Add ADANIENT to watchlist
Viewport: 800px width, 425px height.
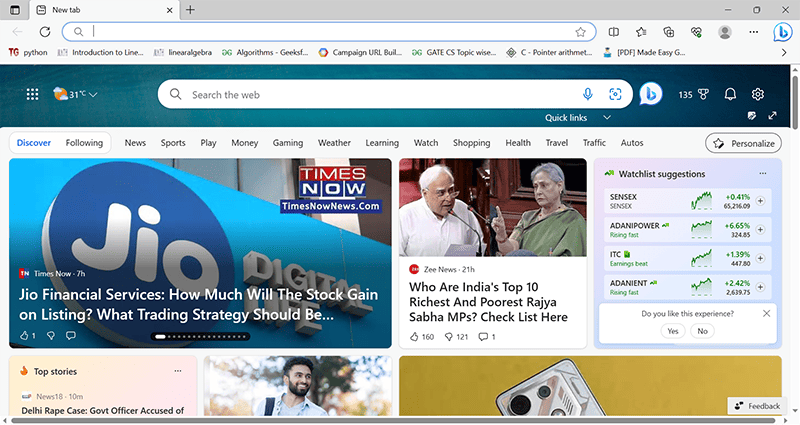[x=760, y=287]
